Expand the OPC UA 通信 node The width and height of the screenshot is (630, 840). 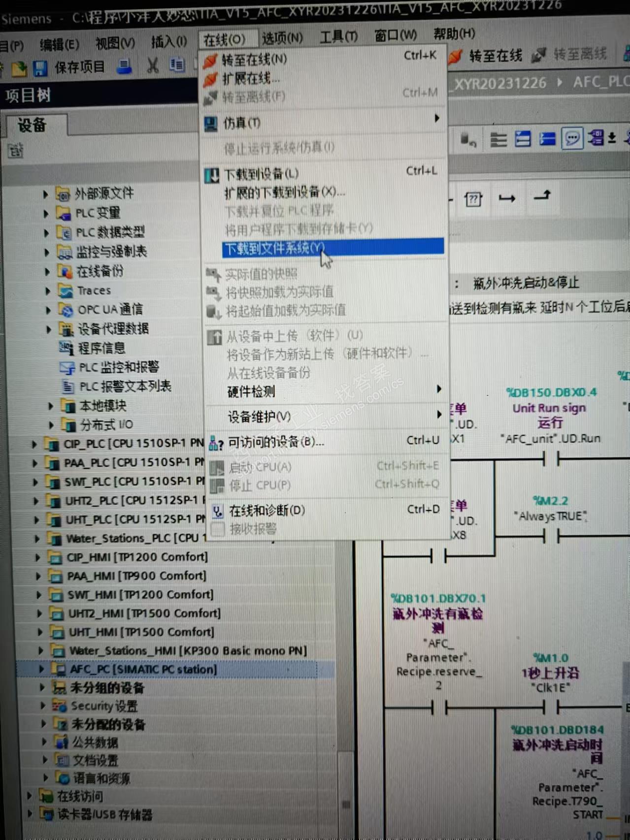pos(48,310)
